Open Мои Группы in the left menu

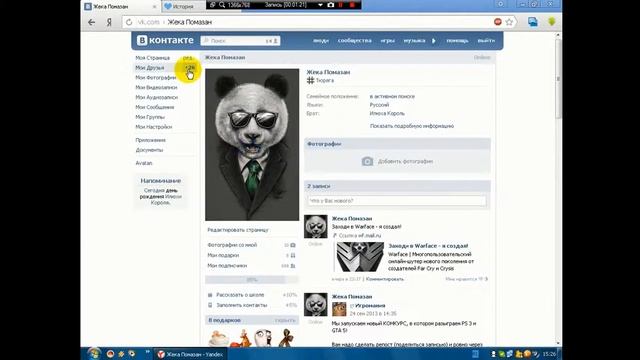pos(150,117)
